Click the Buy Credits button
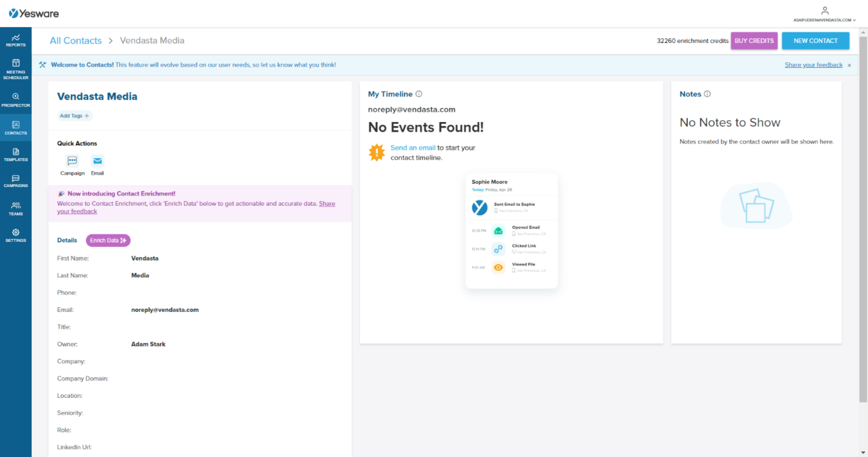Viewport: 868px width, 457px height. pyautogui.click(x=754, y=41)
